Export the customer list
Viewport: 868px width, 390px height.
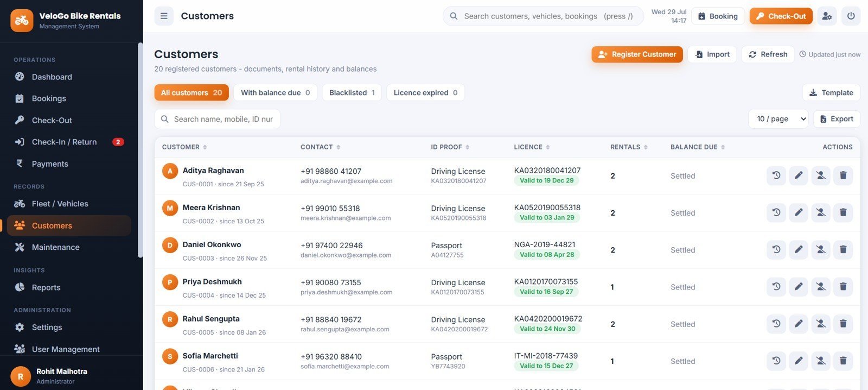[837, 119]
